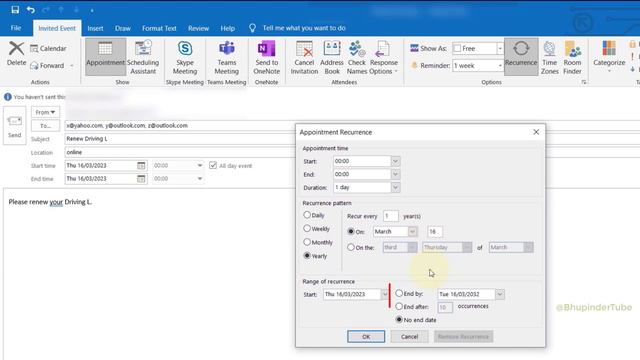Image resolution: width=640 pixels, height=360 pixels.
Task: Click the Undo arrow in the title bar
Action: pyautogui.click(x=31, y=9)
